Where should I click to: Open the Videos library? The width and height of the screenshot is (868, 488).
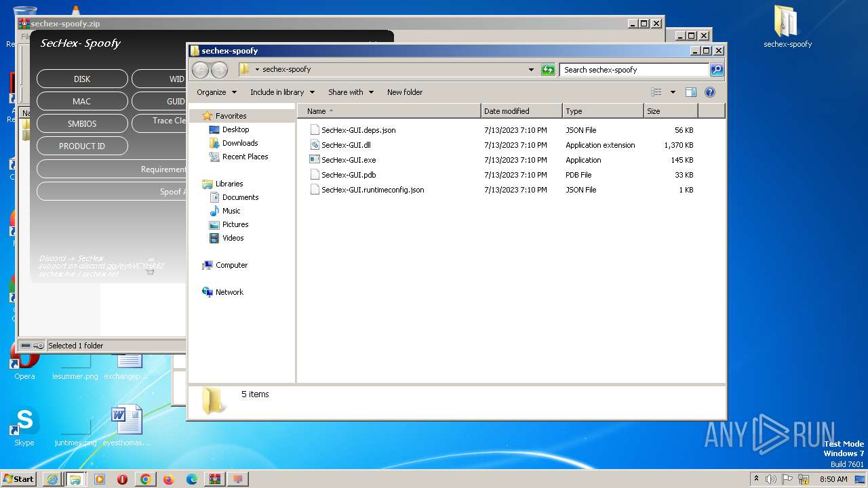(233, 238)
